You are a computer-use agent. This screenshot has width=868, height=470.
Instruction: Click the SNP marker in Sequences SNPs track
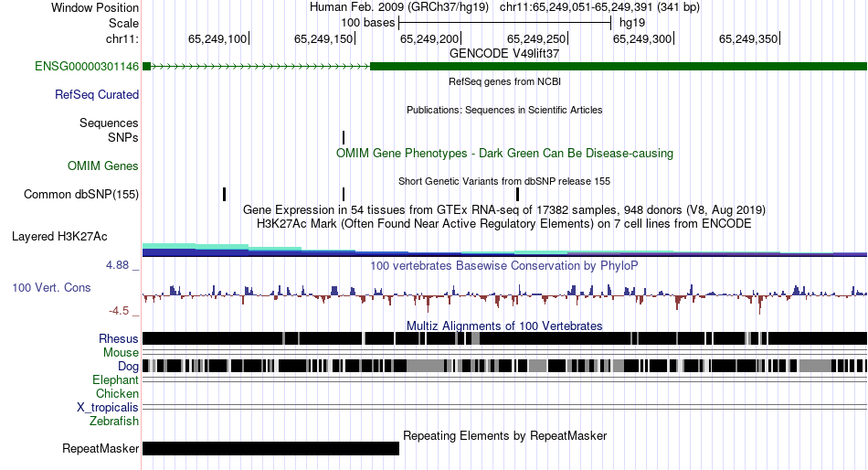344,137
